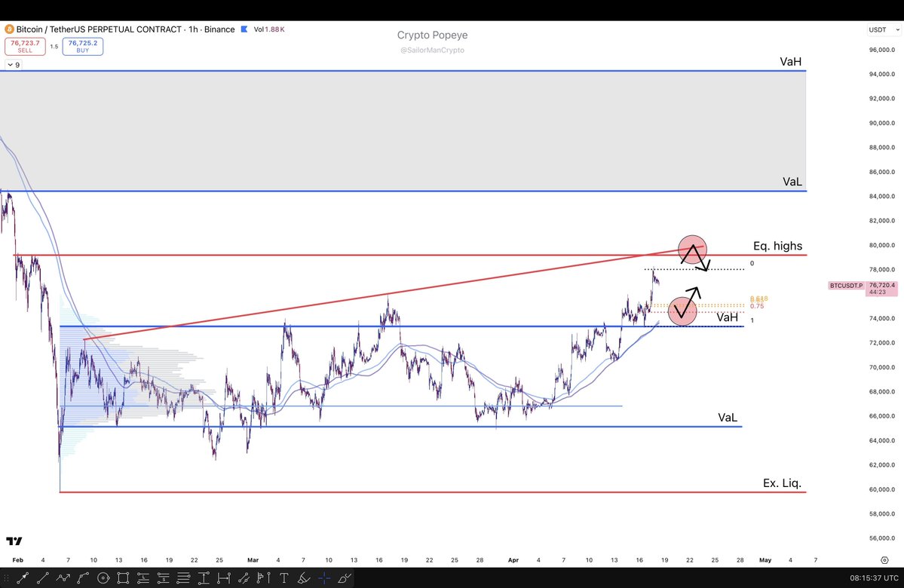The height and width of the screenshot is (588, 904).
Task: Select the price range measure tool
Action: pos(204,577)
